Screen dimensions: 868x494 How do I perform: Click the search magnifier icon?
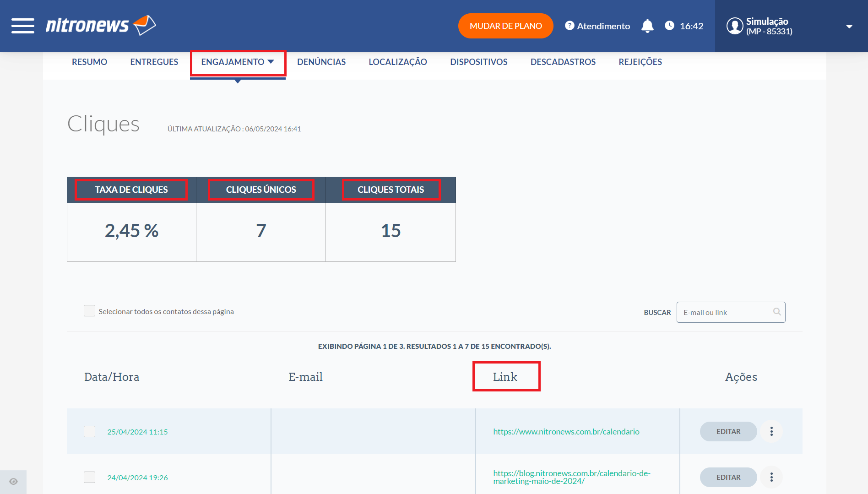(x=777, y=312)
